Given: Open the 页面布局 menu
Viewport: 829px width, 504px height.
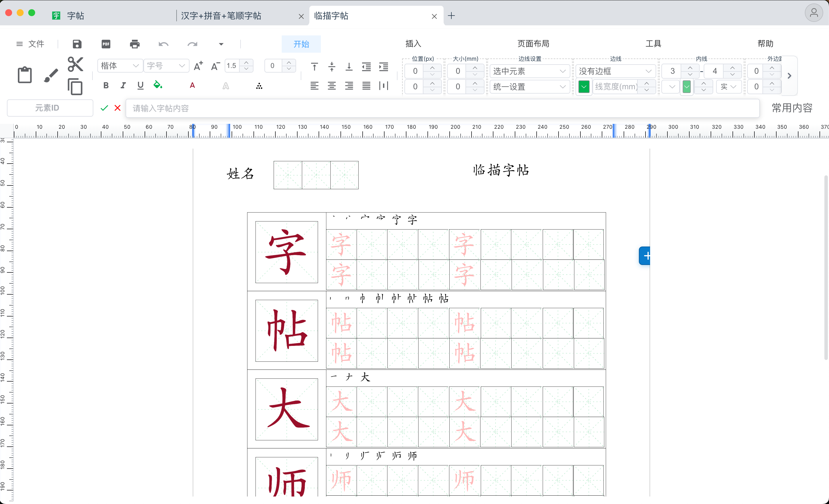Looking at the screenshot, I should click(x=533, y=43).
